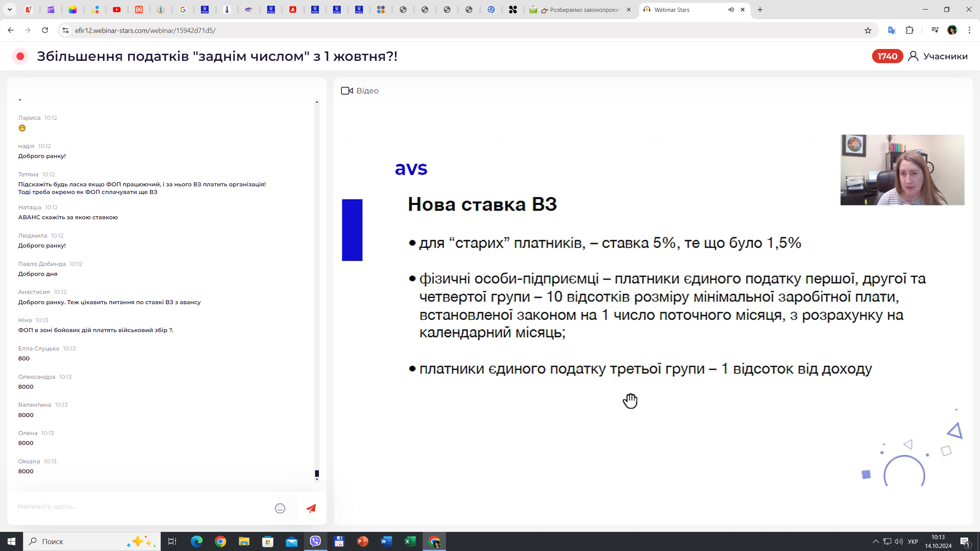Image resolution: width=980 pixels, height=551 pixels.
Task: Open the Extensions puzzle icon
Action: click(x=910, y=30)
